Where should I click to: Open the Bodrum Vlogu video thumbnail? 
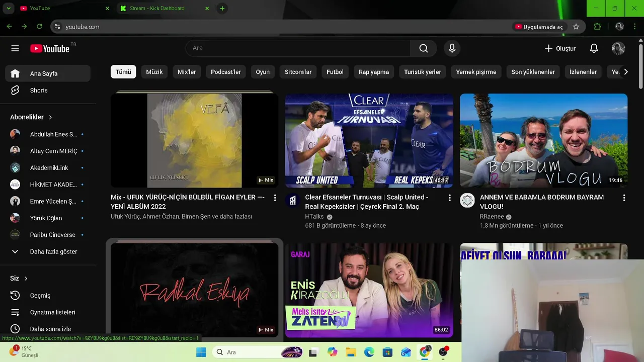click(x=543, y=140)
